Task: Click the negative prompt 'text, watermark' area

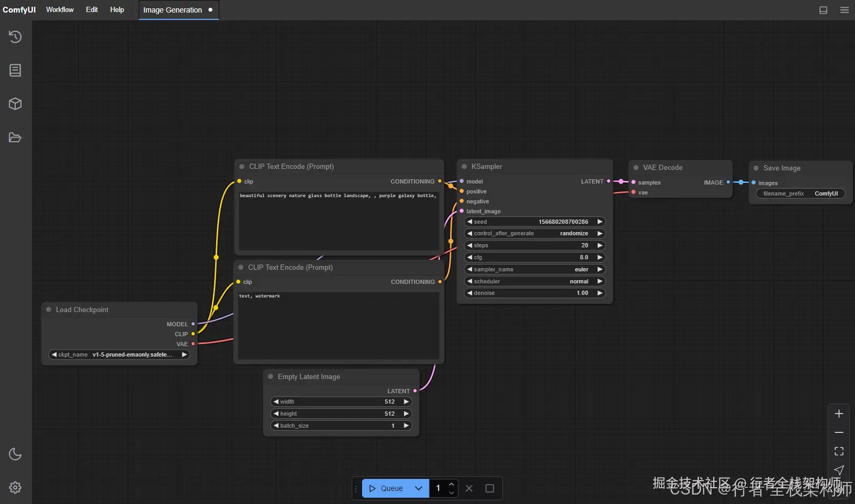Action: [339, 325]
